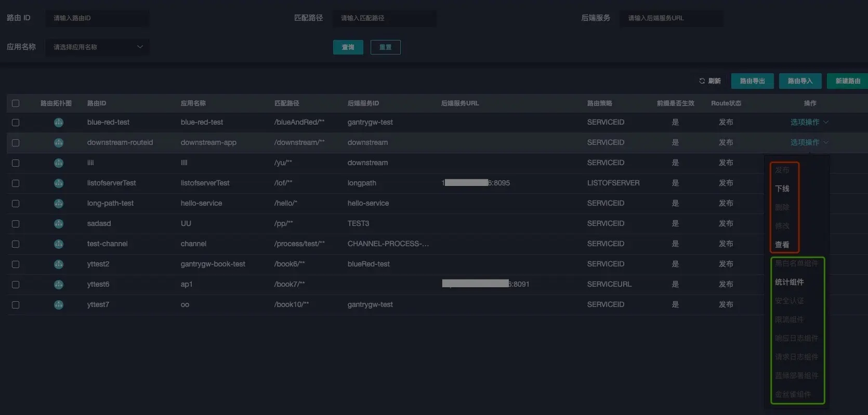
Task: Select 请求日志组件 menu entry
Action: pos(797,357)
